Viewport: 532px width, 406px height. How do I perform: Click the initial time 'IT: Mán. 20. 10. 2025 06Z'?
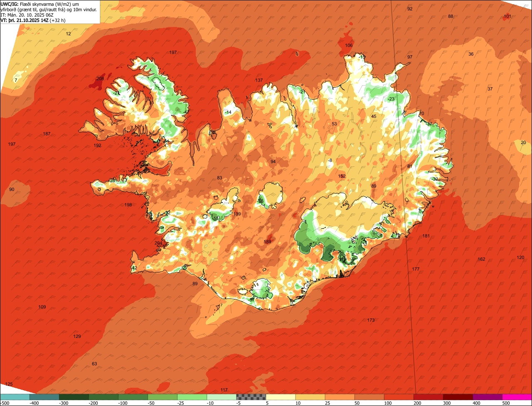pos(27,15)
